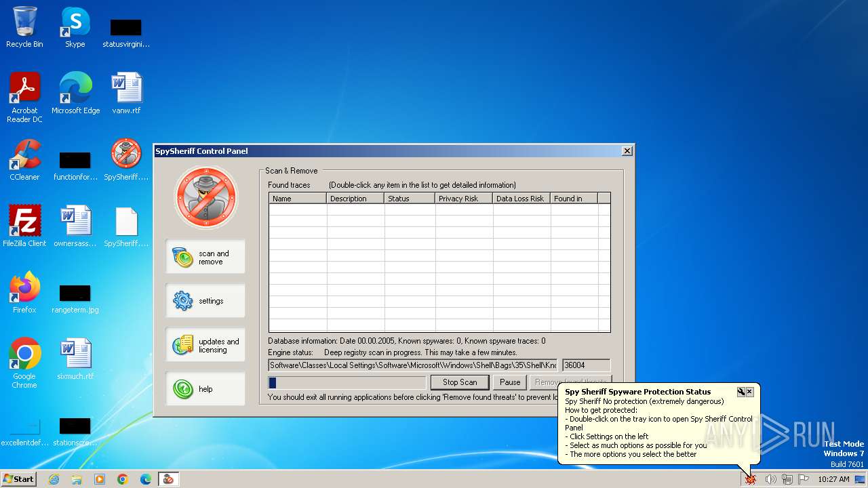Click the taskbar clock 10:27 AM
Viewport: 868px width, 488px height.
point(833,479)
